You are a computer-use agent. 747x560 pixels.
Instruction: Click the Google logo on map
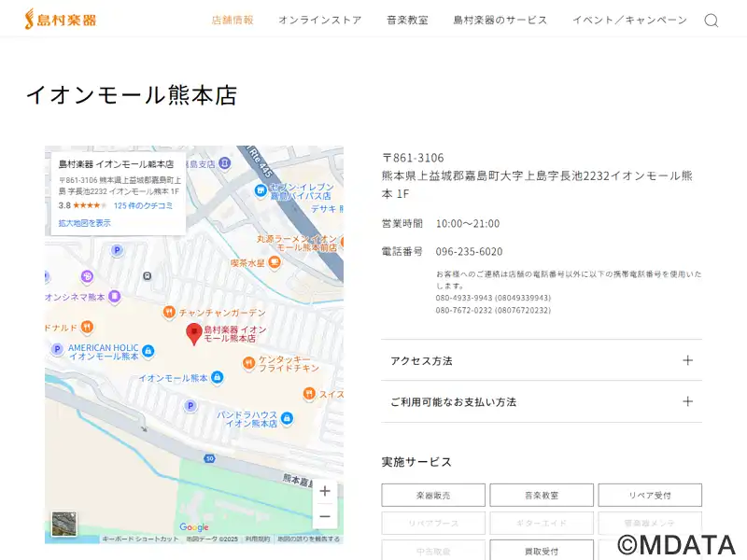coord(194,527)
